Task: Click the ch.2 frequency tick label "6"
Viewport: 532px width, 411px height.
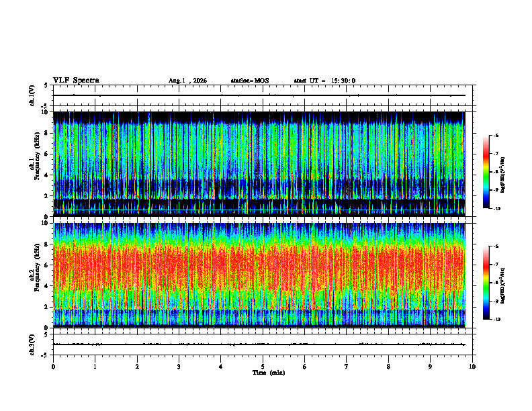Action: pos(46,265)
